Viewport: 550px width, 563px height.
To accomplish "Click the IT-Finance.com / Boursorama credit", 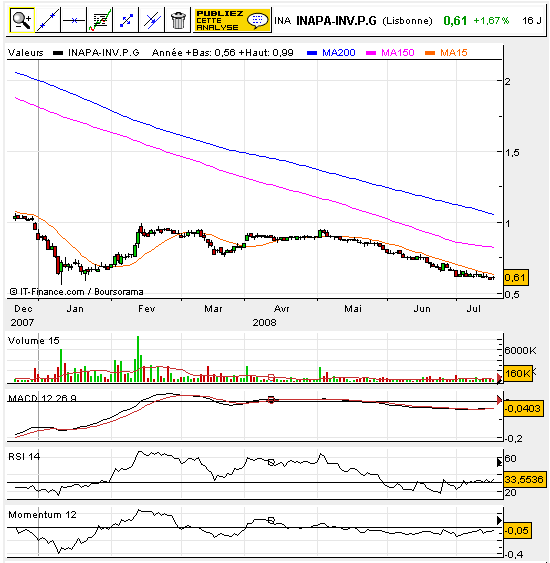I will click(x=76, y=292).
